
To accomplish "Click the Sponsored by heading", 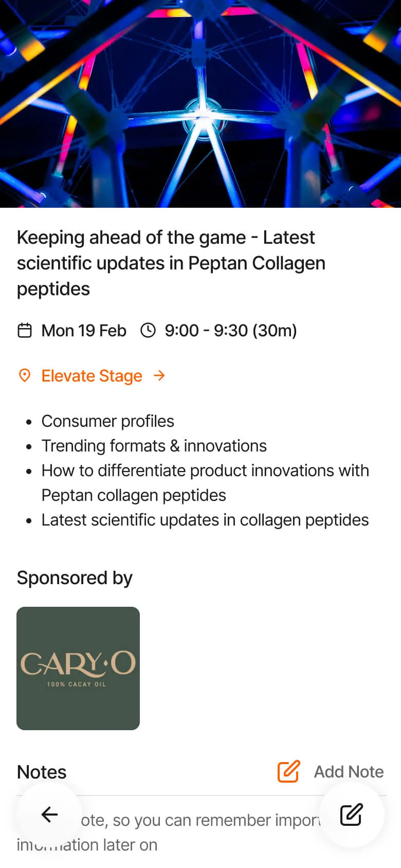I will point(75,577).
